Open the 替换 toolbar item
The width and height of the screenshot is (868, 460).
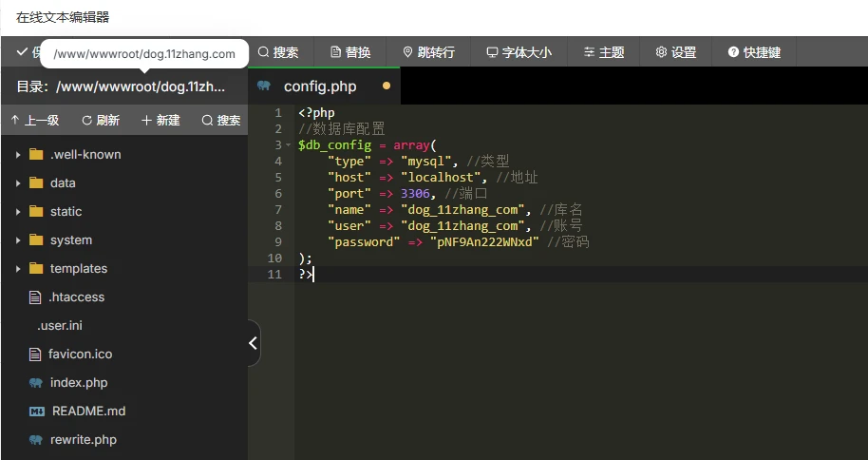tap(350, 52)
